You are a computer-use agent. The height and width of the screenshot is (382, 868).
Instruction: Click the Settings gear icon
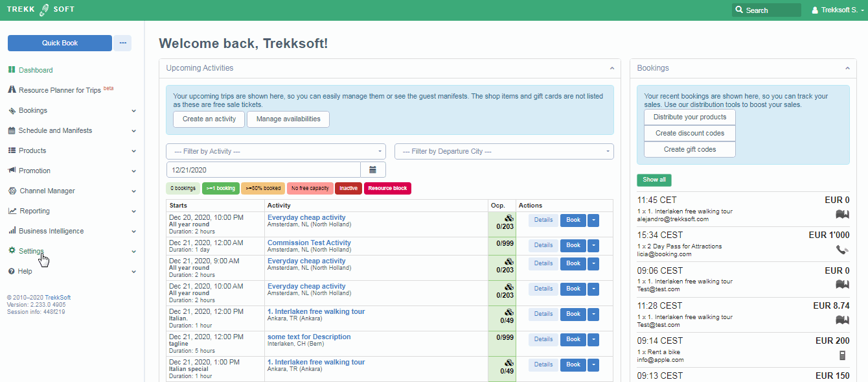coord(12,250)
